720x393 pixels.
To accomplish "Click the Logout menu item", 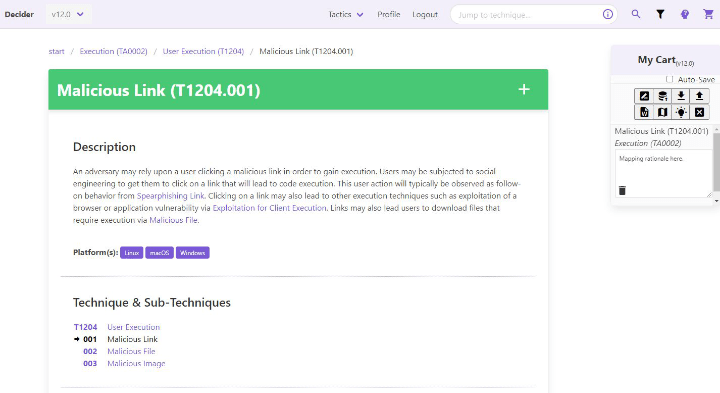I will click(425, 14).
